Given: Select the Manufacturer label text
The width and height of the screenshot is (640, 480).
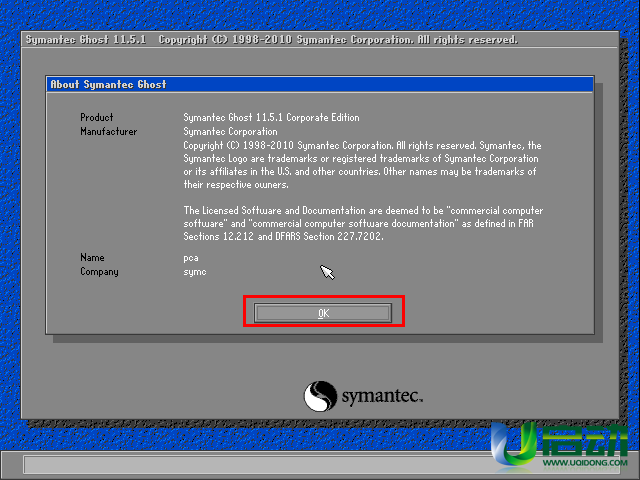Looking at the screenshot, I should [109, 131].
